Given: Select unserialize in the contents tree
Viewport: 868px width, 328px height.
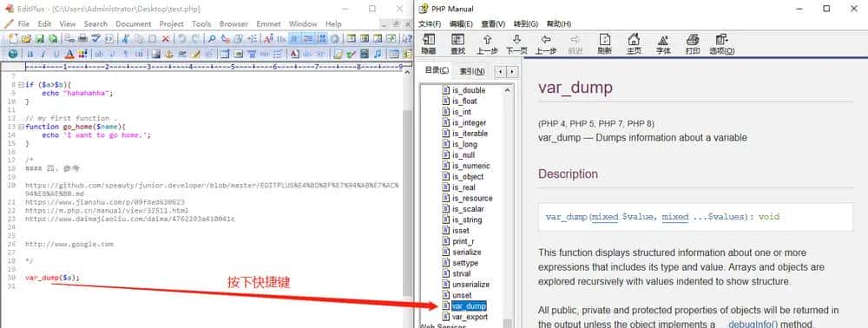Looking at the screenshot, I should pyautogui.click(x=470, y=285).
